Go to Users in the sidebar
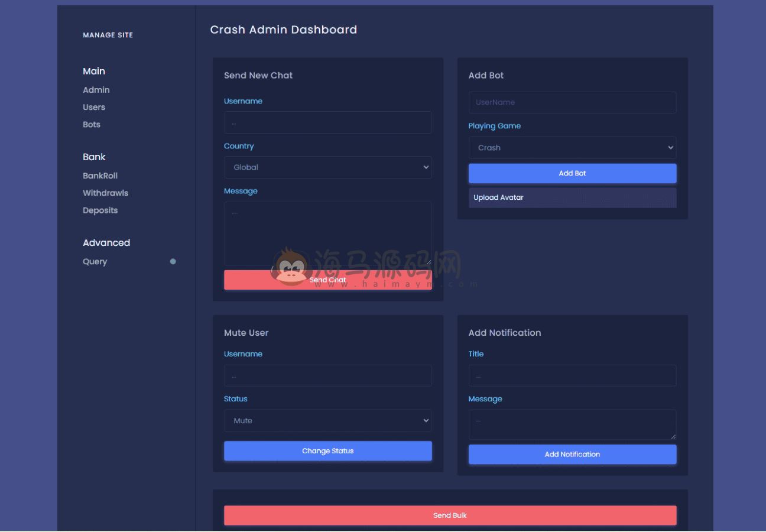This screenshot has height=532, width=766. pyautogui.click(x=94, y=107)
